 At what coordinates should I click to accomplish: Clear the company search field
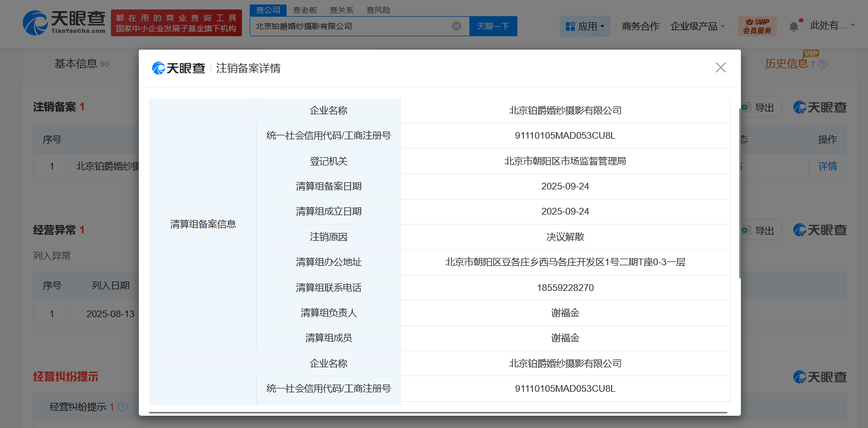pyautogui.click(x=456, y=26)
